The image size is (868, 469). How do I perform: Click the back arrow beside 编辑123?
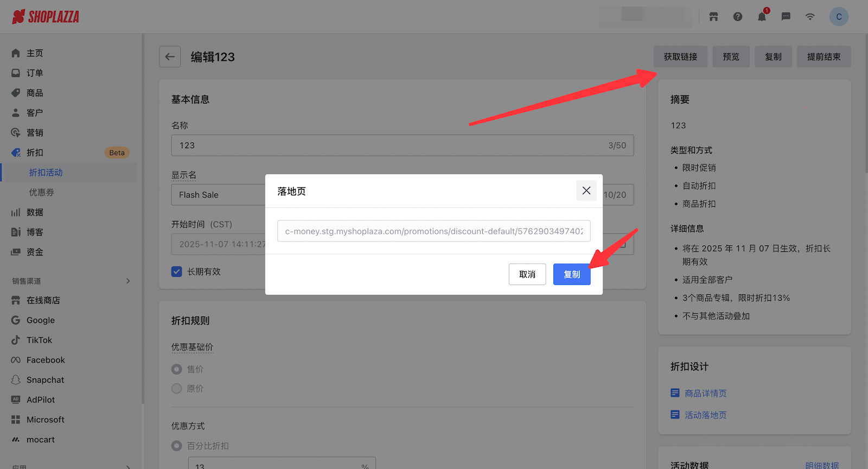click(170, 57)
